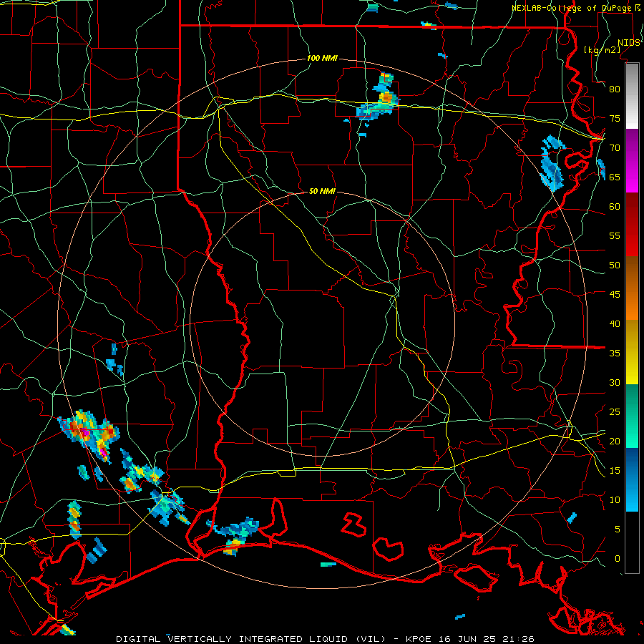Click the 65 value on the color scale
The height and width of the screenshot is (644, 644).
click(615, 177)
